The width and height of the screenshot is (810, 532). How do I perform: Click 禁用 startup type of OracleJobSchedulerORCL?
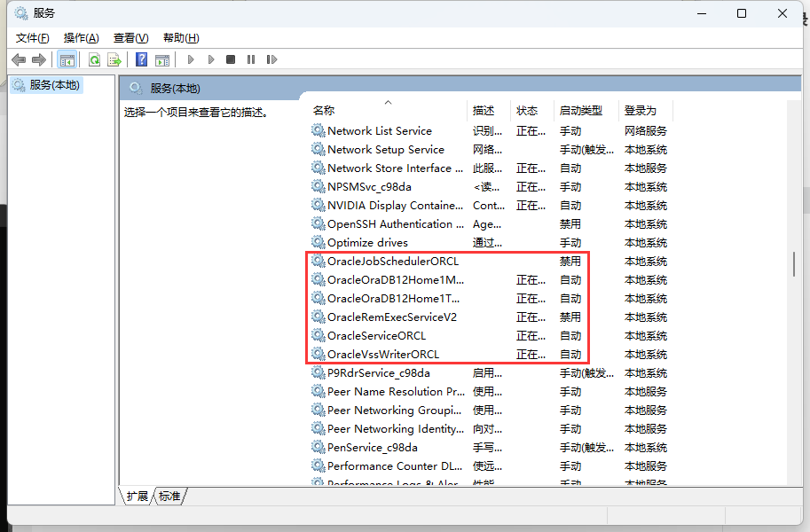(x=570, y=261)
